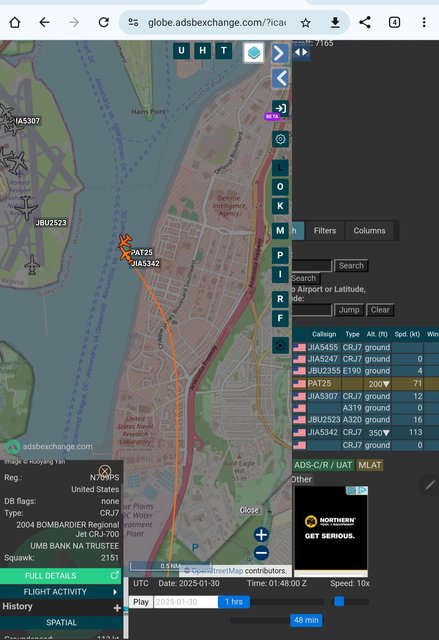Switch to the Columns tab
The width and height of the screenshot is (439, 640).
(369, 231)
